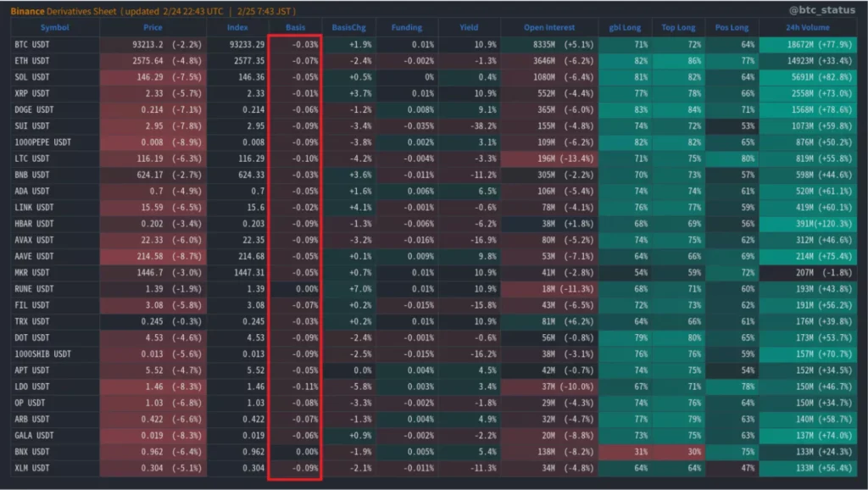
Task: Click the BasisChg column header
Action: tap(348, 27)
